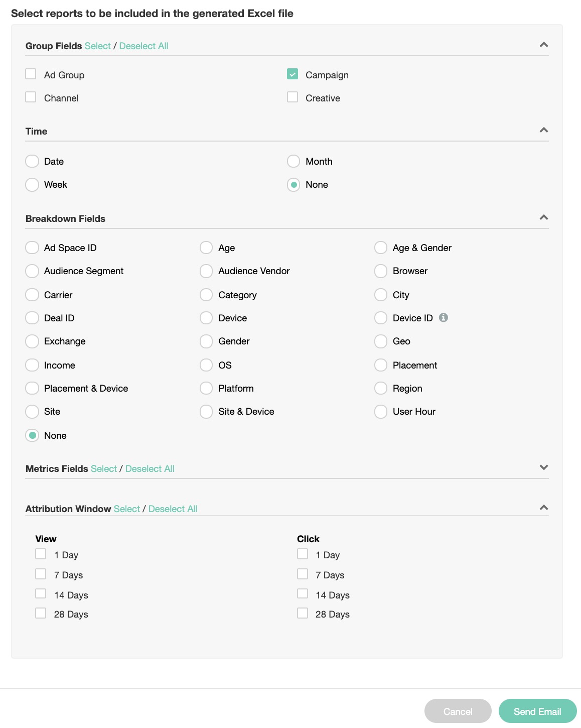The height and width of the screenshot is (728, 581).
Task: Expand the Metrics Fields section
Action: (x=543, y=467)
